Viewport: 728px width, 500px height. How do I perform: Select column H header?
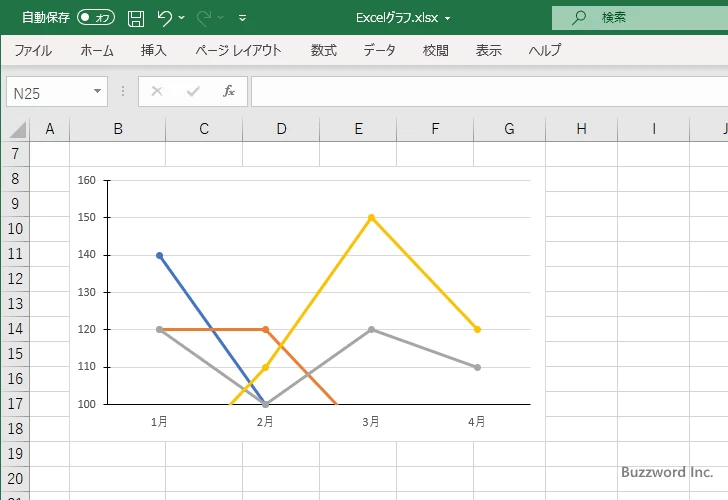(x=581, y=129)
